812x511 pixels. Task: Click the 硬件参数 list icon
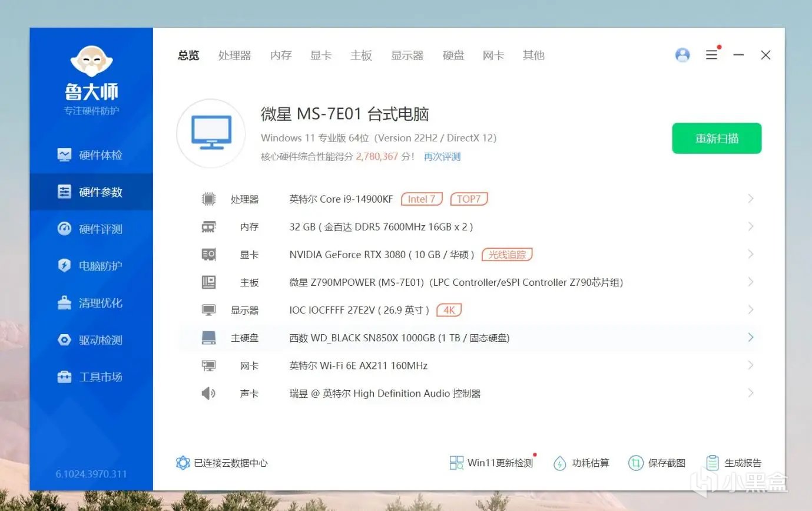click(x=64, y=192)
